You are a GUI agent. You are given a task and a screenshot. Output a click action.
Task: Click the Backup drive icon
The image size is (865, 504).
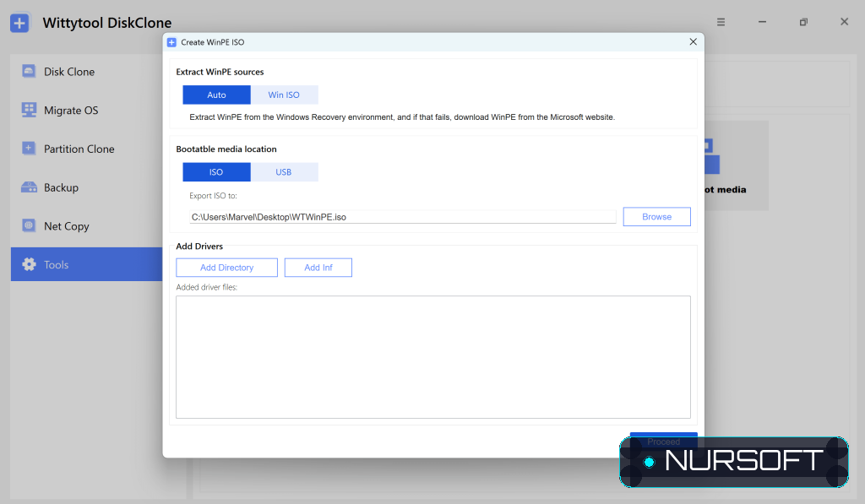[29, 187]
